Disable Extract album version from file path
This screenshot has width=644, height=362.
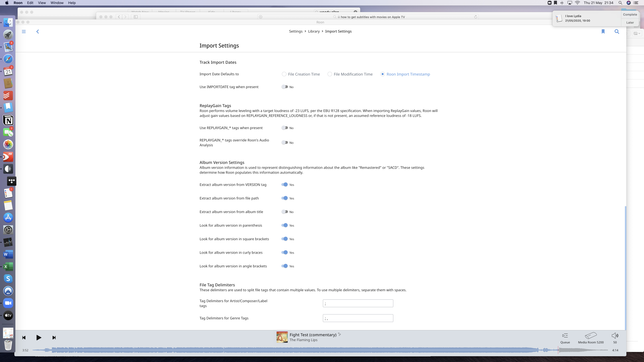[285, 198]
